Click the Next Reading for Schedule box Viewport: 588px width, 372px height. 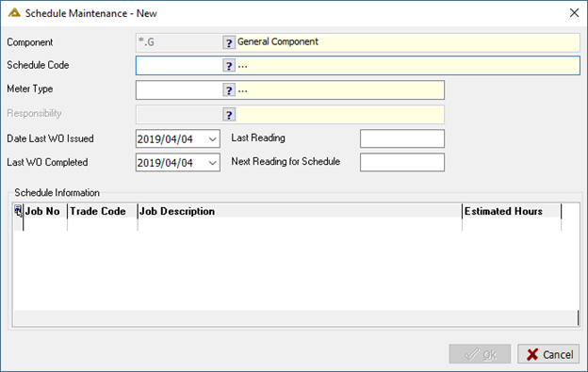(x=402, y=162)
